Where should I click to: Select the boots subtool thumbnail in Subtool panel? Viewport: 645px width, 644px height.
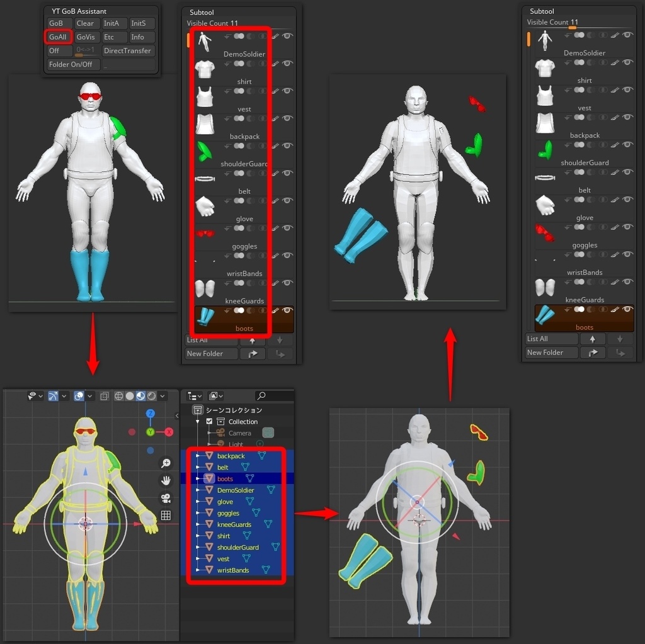pos(207,317)
